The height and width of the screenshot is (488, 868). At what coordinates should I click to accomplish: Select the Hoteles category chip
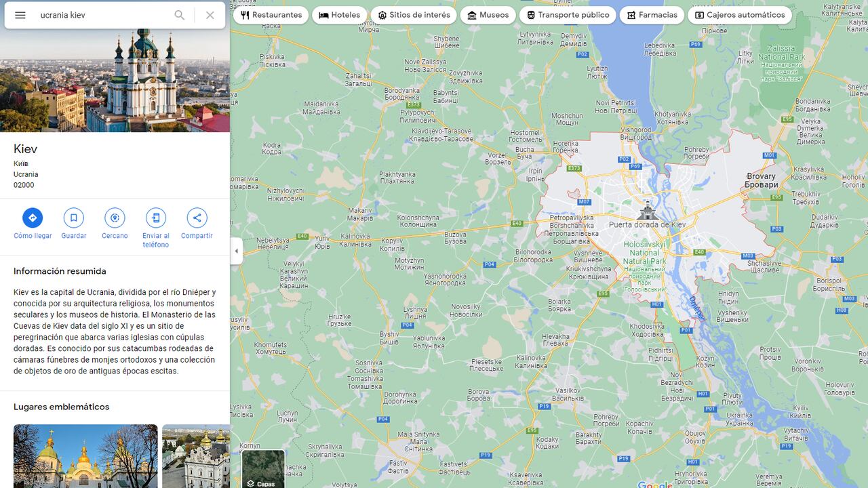click(x=340, y=15)
